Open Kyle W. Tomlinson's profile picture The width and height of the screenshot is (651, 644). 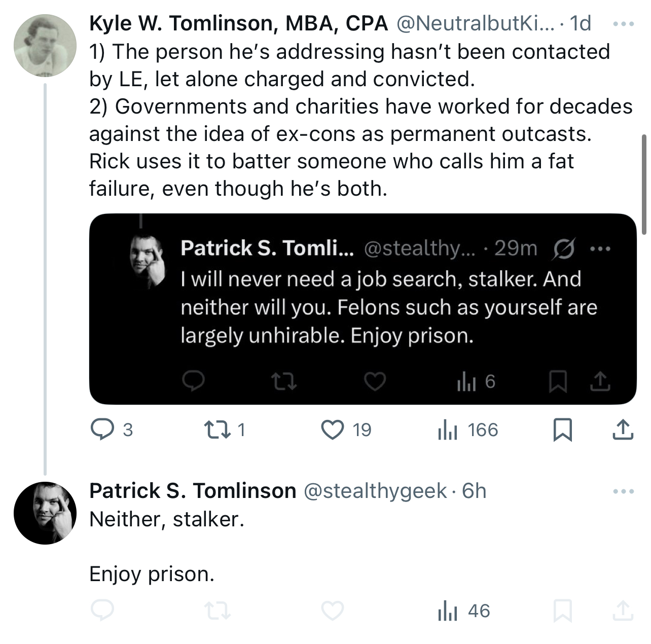click(x=45, y=46)
